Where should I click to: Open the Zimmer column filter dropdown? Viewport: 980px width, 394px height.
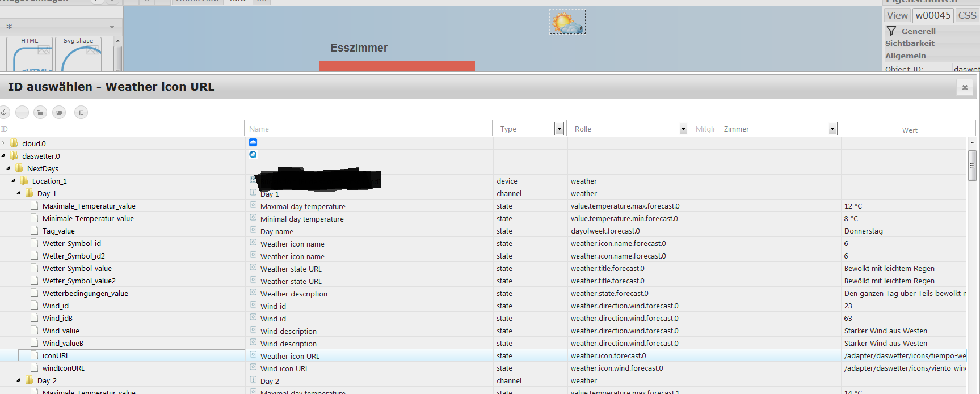832,129
